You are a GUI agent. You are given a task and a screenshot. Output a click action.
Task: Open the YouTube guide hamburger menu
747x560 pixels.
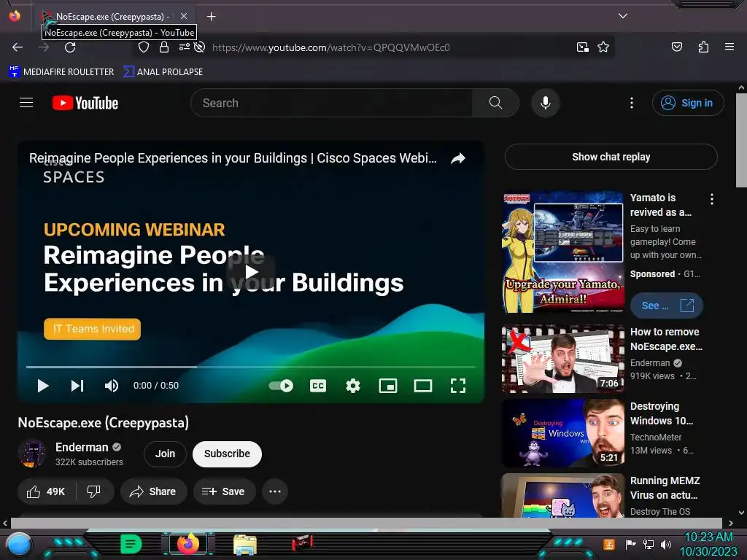click(26, 103)
